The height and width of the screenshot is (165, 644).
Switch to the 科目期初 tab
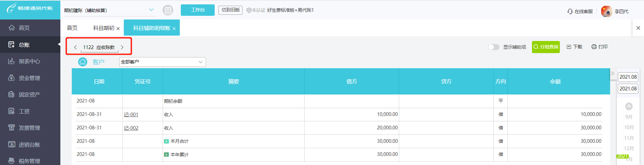pos(104,28)
